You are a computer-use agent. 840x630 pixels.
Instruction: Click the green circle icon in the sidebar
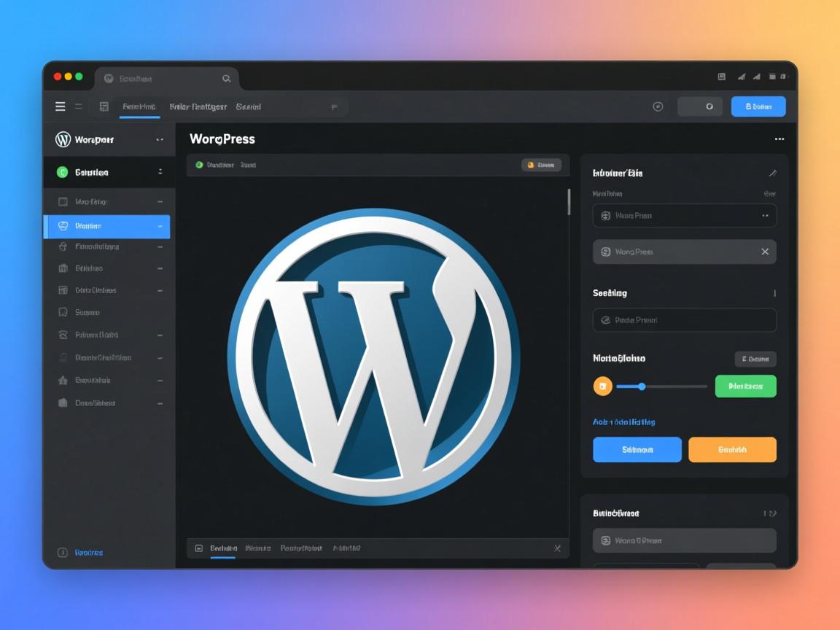click(x=62, y=172)
